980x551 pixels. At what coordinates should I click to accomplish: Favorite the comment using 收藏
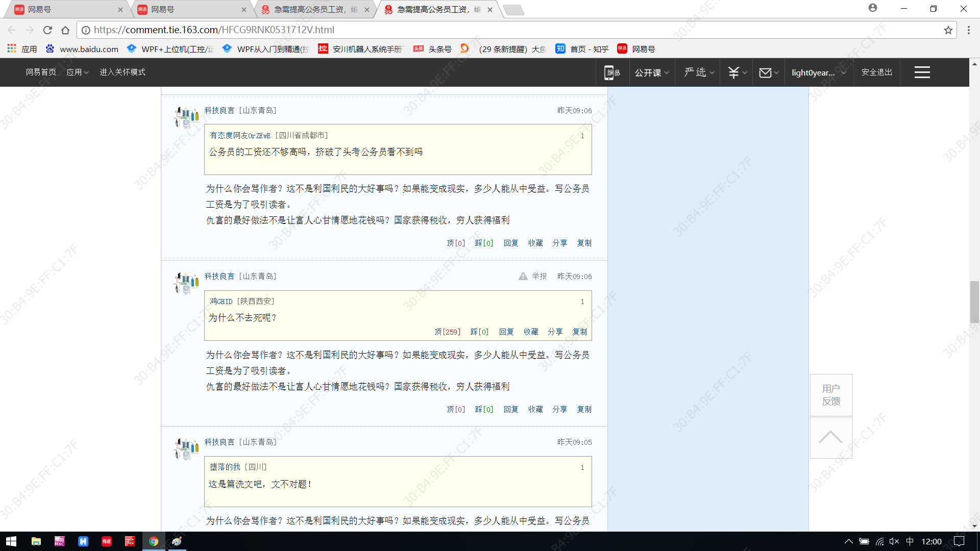coord(531,332)
